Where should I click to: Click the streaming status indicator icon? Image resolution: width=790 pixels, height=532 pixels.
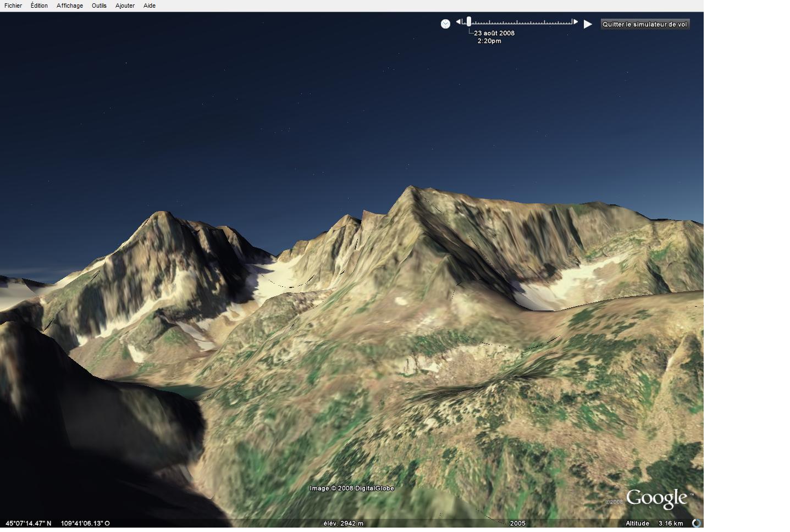point(697,523)
